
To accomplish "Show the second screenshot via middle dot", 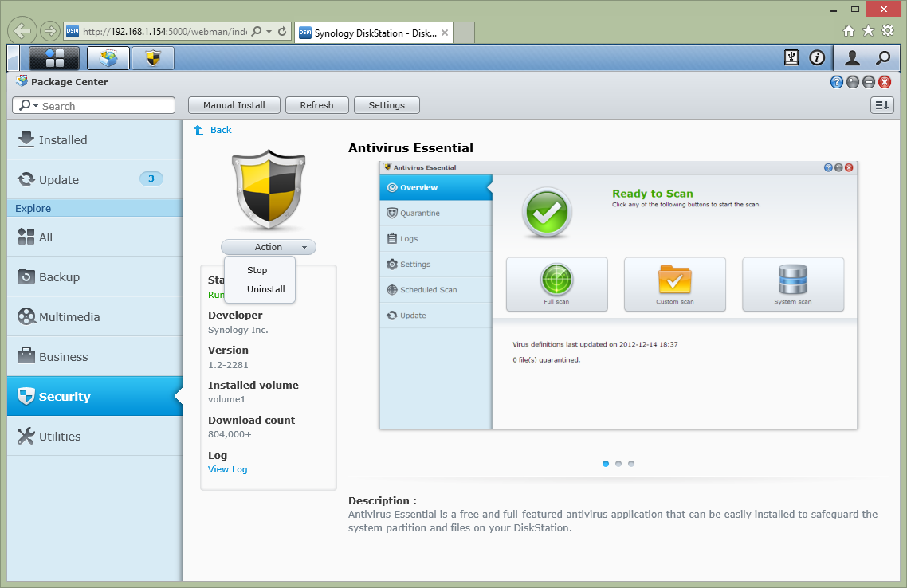I will click(618, 464).
